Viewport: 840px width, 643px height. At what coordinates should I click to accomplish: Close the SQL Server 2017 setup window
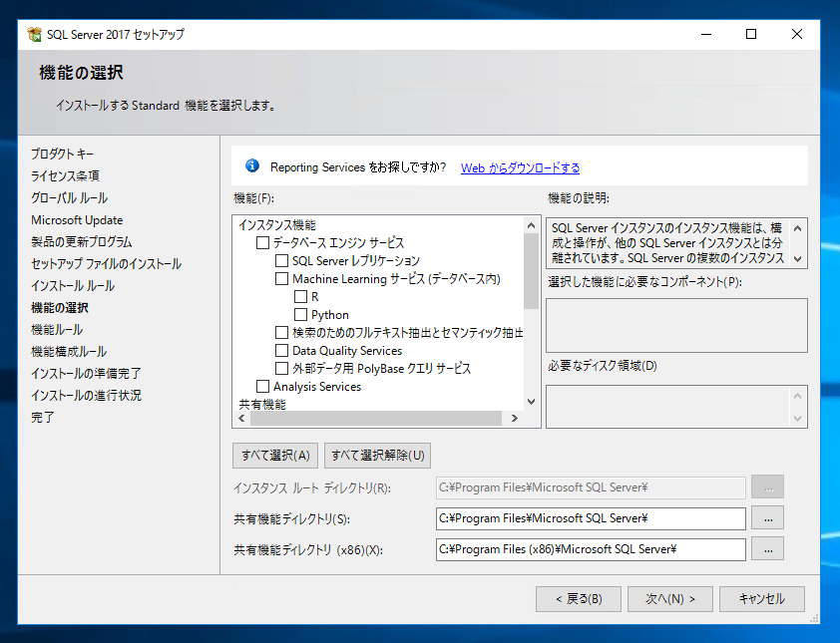coord(797,34)
